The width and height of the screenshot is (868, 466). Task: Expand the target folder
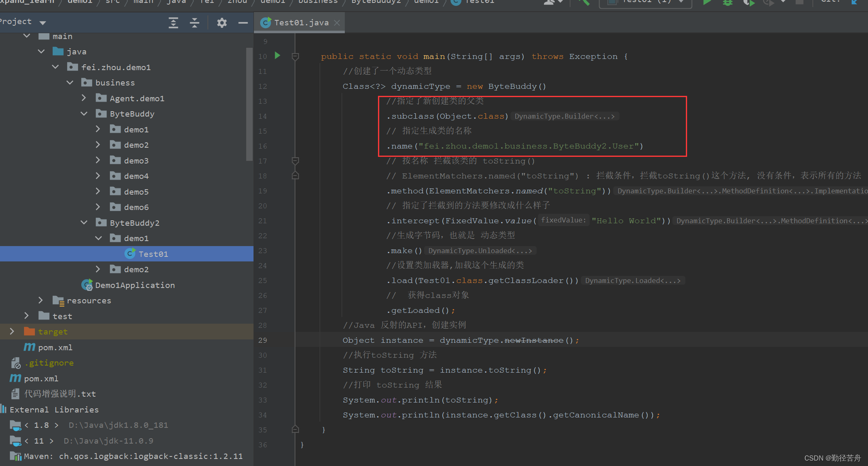point(12,331)
